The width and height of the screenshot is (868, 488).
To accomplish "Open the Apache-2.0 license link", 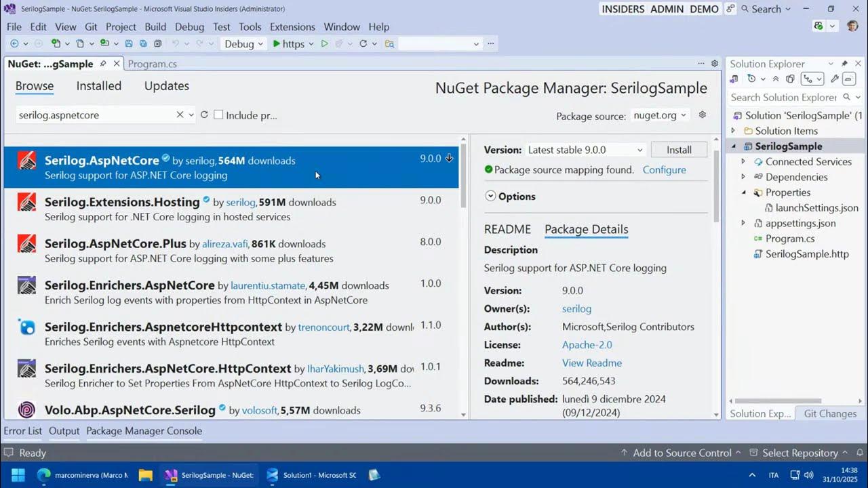I will tap(587, 345).
